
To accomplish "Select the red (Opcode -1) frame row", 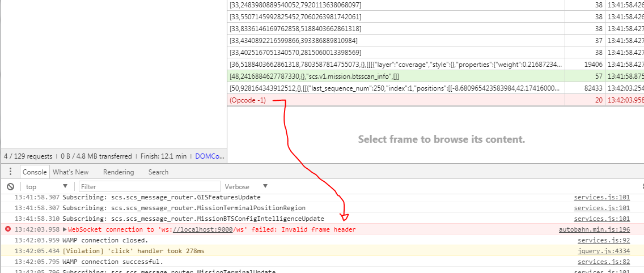I will [435, 100].
